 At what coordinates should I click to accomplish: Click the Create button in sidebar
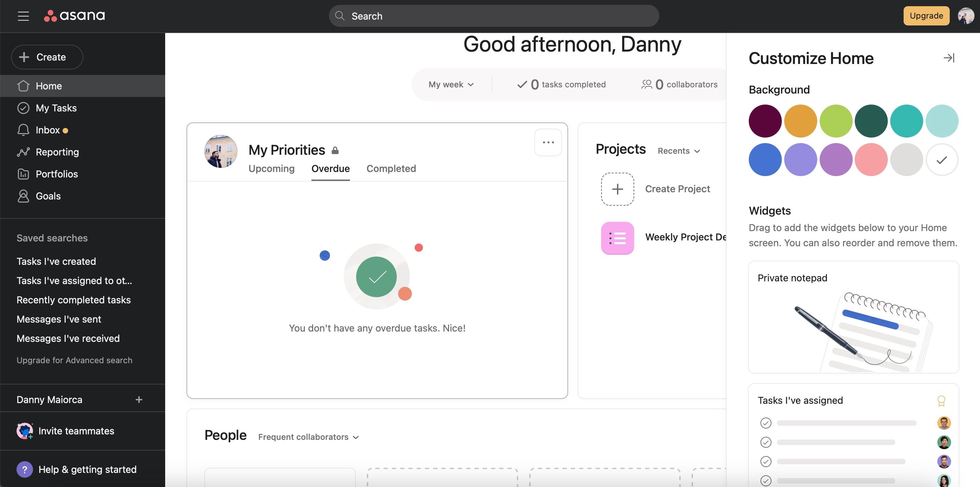(47, 57)
